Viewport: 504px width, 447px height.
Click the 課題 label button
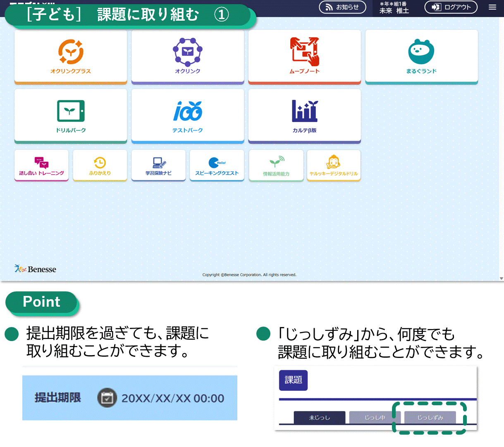pos(294,380)
